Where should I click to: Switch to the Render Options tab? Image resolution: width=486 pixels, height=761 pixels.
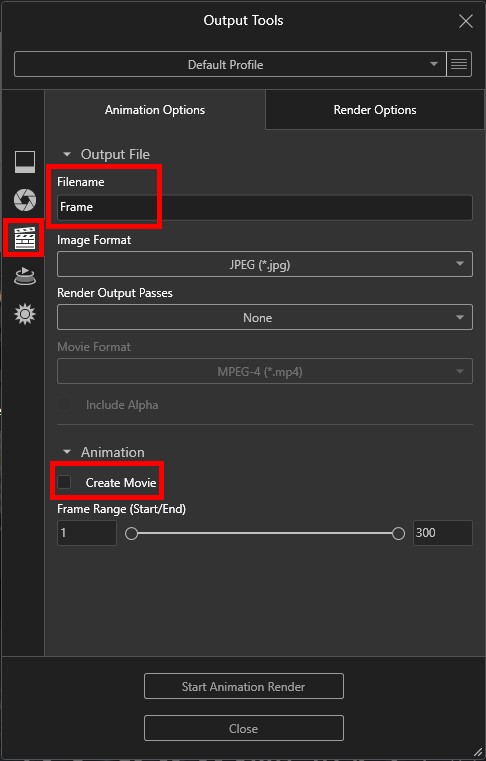tap(375, 110)
